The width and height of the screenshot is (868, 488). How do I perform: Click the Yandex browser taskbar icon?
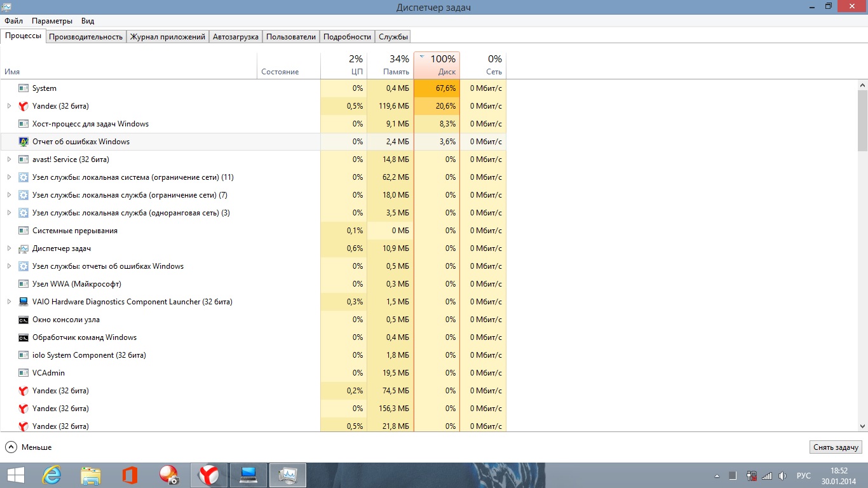[x=209, y=475]
